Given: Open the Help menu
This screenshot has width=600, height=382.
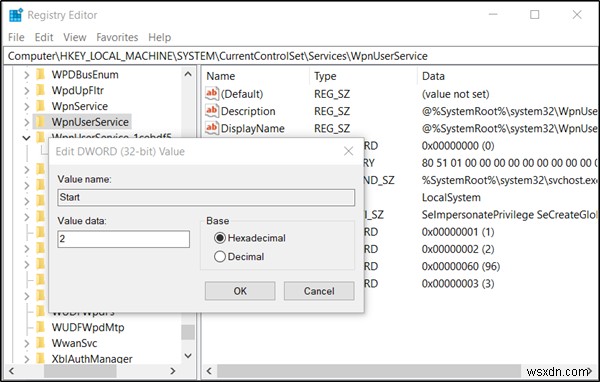Looking at the screenshot, I should pos(160,37).
